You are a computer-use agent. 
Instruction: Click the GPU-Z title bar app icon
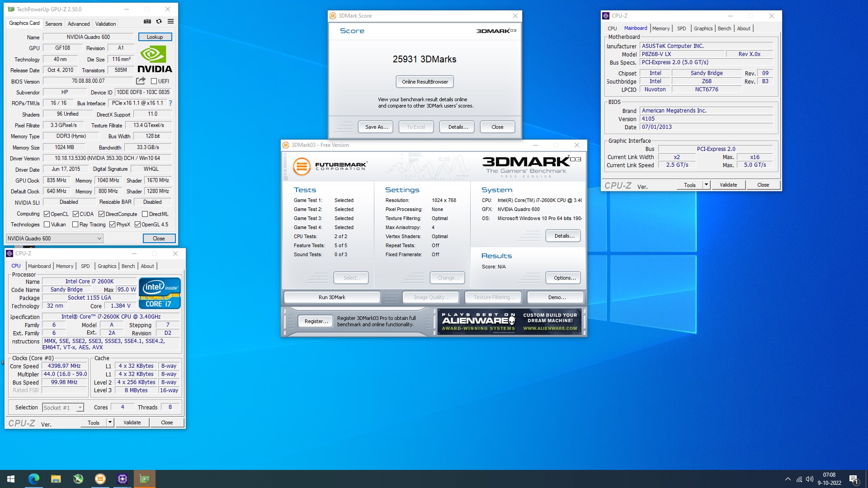[11, 9]
